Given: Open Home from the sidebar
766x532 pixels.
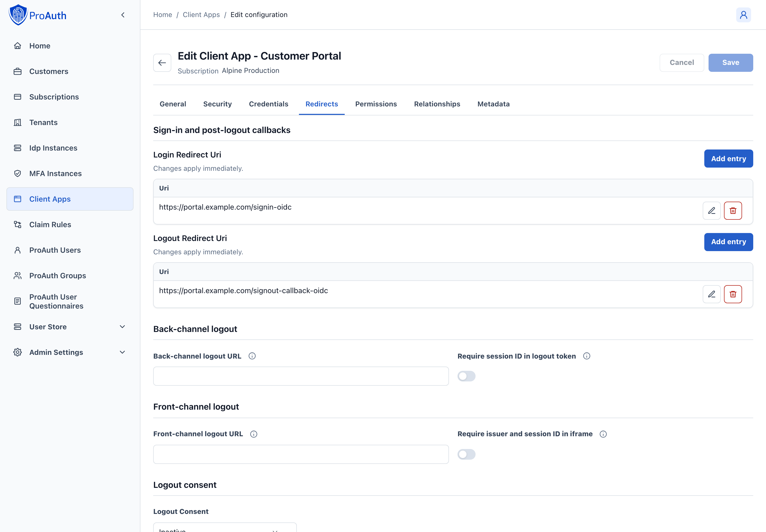Looking at the screenshot, I should pos(70,46).
